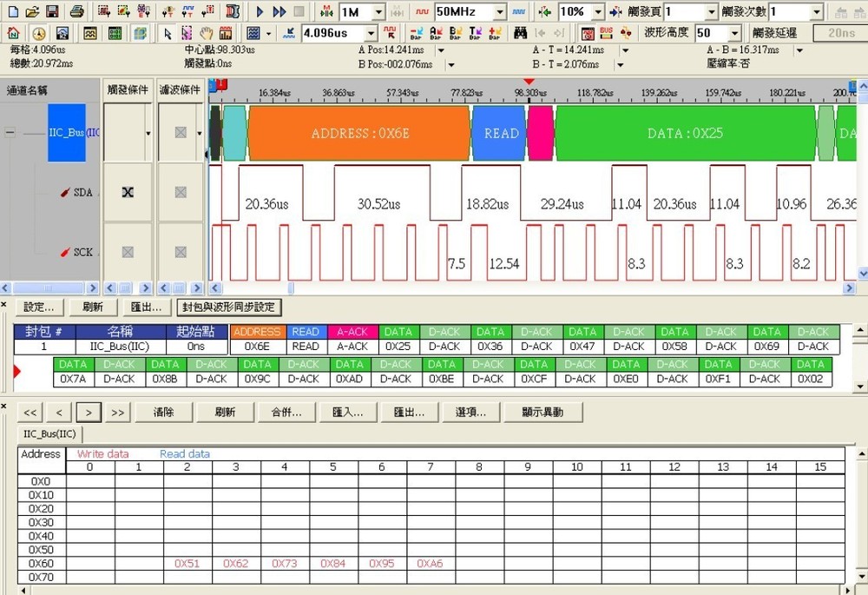
Task: Switch to binary listing display mode icon
Action: 115,33
